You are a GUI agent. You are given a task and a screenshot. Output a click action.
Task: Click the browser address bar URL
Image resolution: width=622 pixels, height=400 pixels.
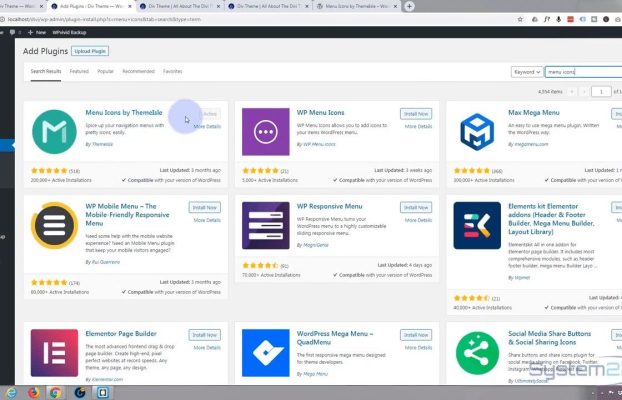point(104,19)
